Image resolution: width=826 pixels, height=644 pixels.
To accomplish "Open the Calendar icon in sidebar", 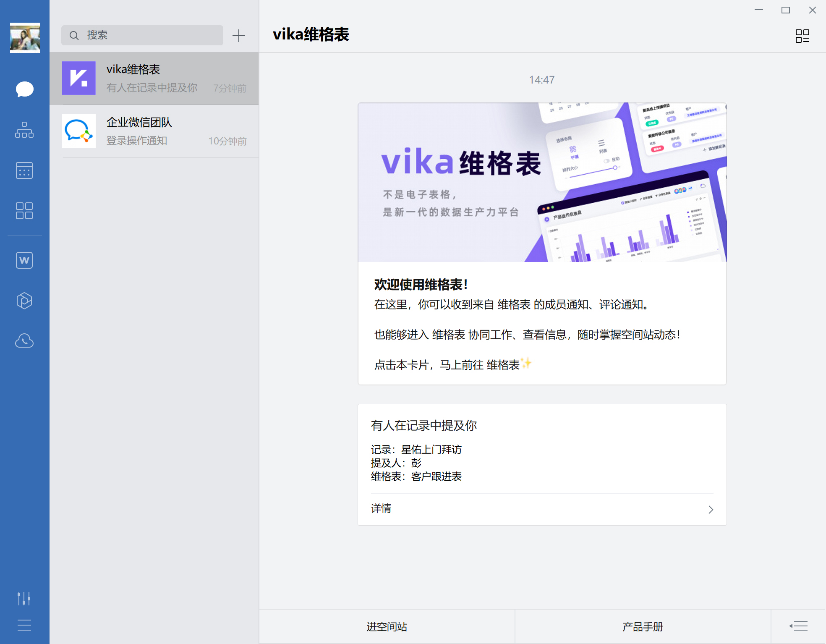I will coord(24,170).
